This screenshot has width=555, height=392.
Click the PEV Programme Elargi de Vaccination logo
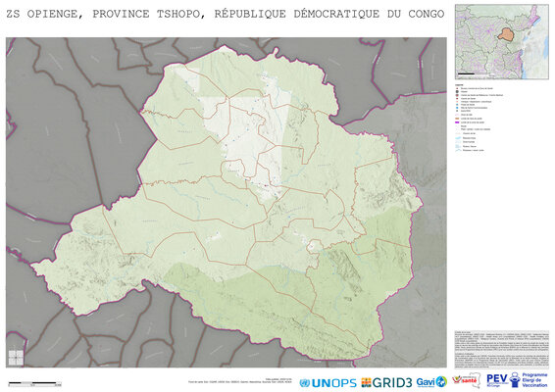click(x=517, y=380)
